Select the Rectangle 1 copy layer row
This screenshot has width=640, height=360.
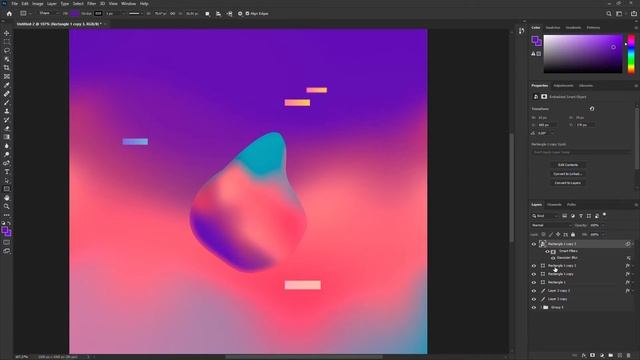click(x=582, y=274)
